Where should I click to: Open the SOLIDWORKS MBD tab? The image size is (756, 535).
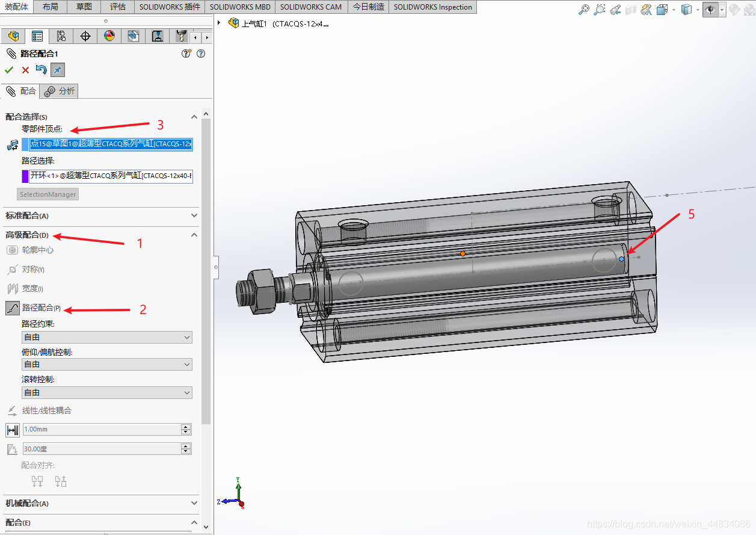(241, 7)
